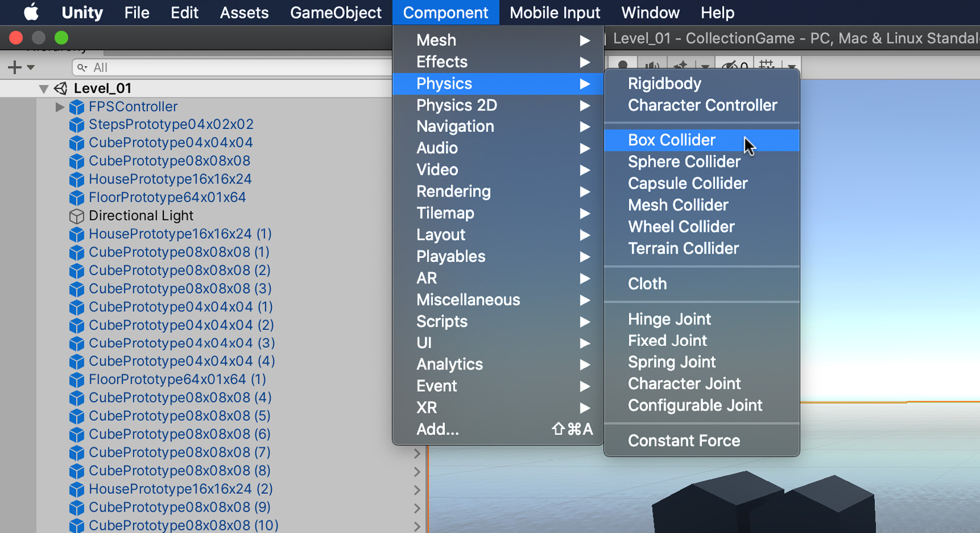980x533 pixels.
Task: Click the HousePrototype16x16x24 (1) prefab icon
Action: point(77,235)
